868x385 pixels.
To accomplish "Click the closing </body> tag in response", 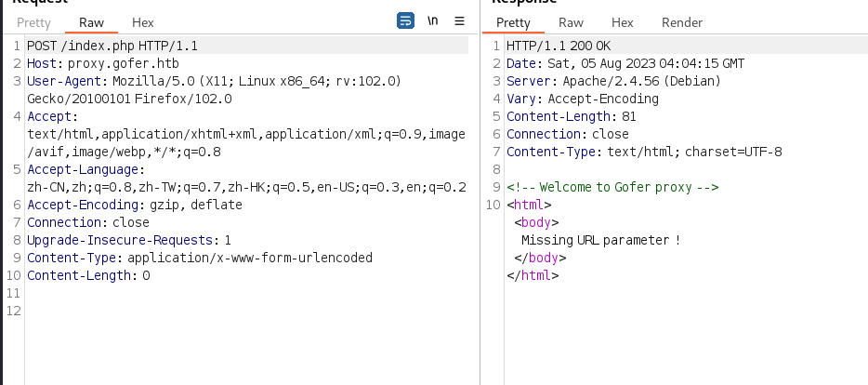I will coord(540,259).
